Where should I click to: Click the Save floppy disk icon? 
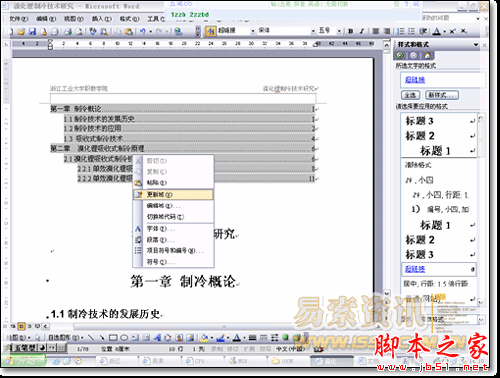[32, 31]
